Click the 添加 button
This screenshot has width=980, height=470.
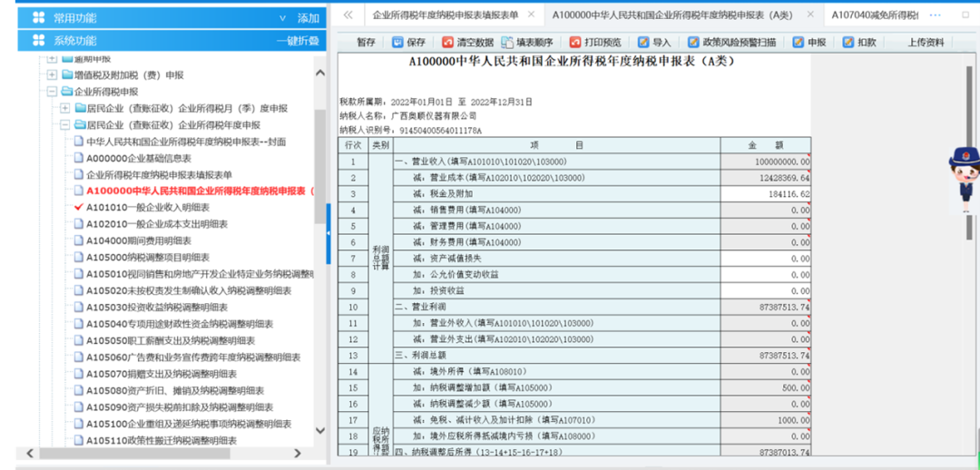pyautogui.click(x=309, y=18)
